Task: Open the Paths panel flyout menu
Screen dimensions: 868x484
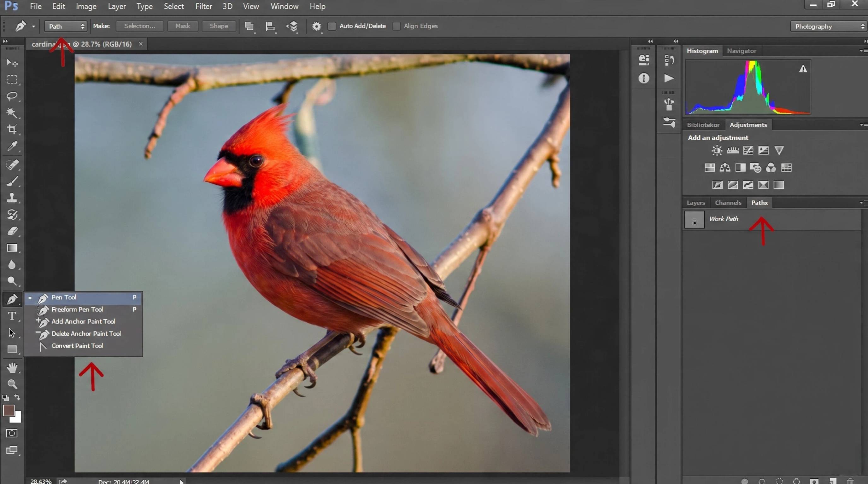Action: pos(864,203)
